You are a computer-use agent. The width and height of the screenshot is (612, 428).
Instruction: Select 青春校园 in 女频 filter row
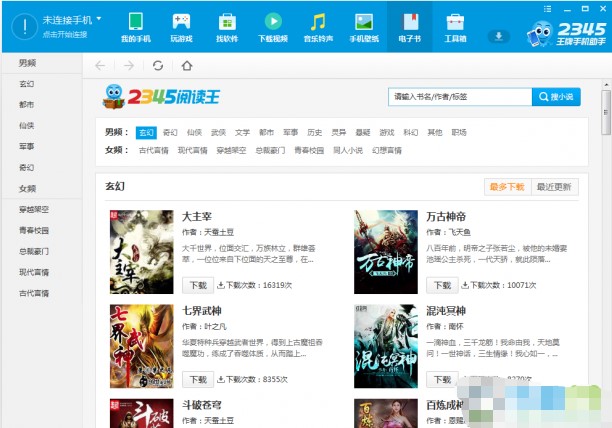click(x=309, y=150)
